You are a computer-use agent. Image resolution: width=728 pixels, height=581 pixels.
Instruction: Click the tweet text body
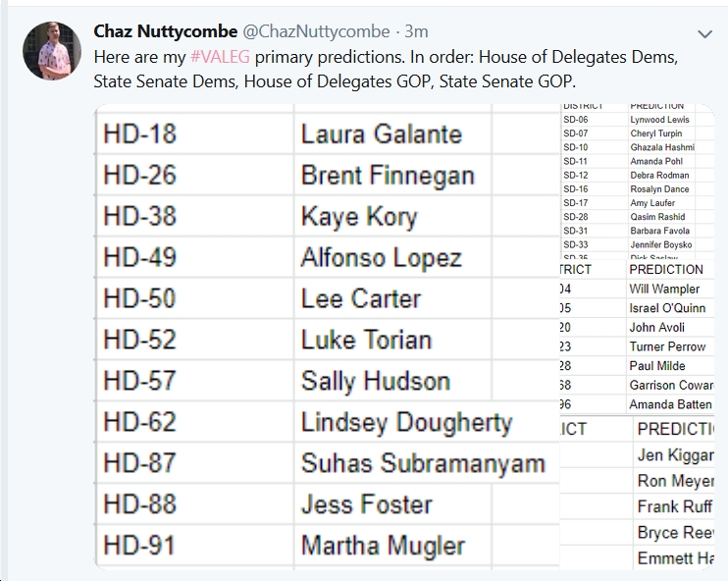click(x=386, y=69)
